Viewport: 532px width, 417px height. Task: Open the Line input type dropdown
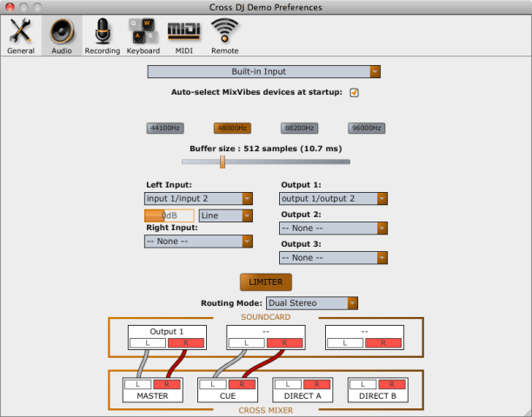click(x=226, y=215)
